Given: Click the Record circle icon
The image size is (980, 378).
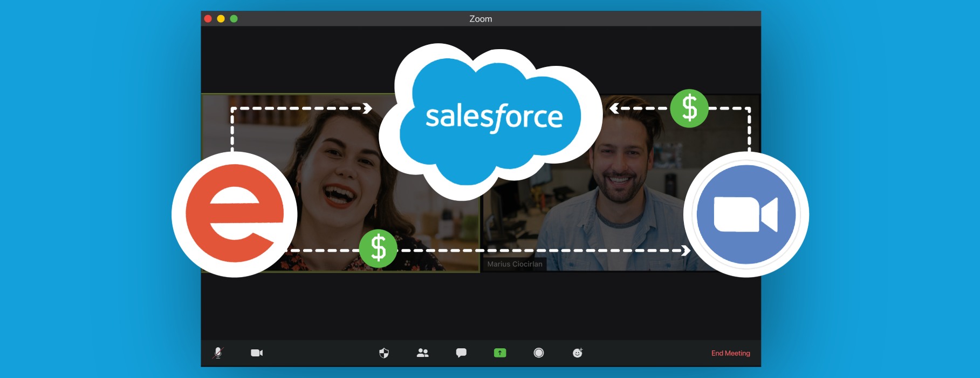Looking at the screenshot, I should pos(539,353).
